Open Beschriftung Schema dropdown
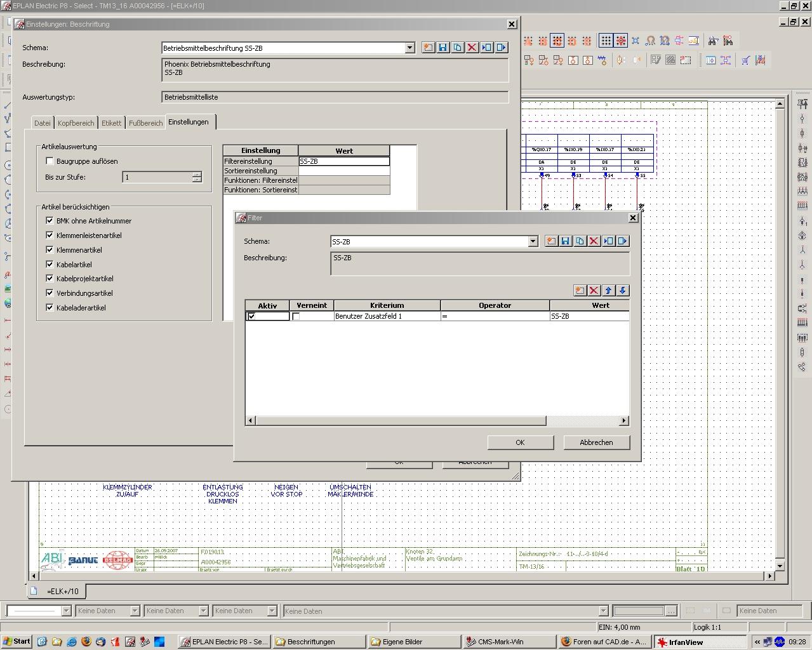Screen dimensions: 812x650 [x=409, y=48]
